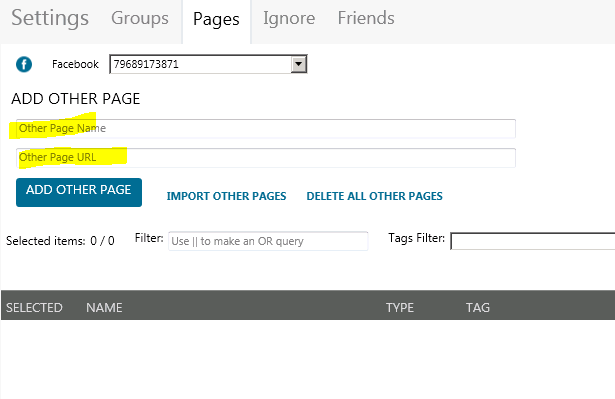Click the 'Selected items: 0 / 0' text
Screen dimensions: 615x399
click(x=60, y=240)
